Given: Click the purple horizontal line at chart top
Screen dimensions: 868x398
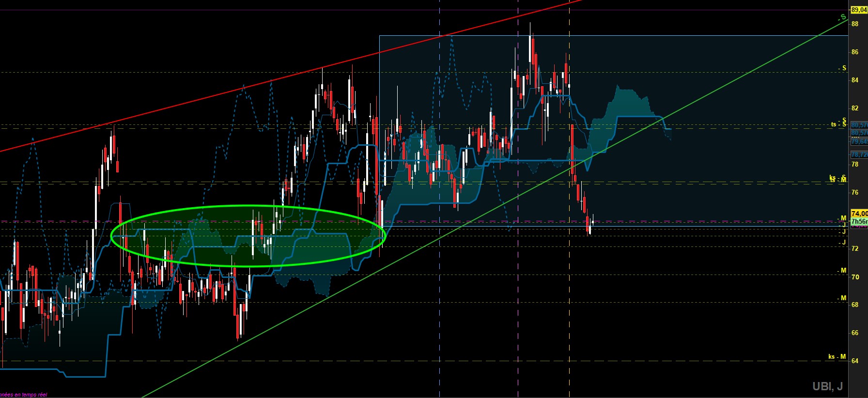Looking at the screenshot, I should click(424, 10).
